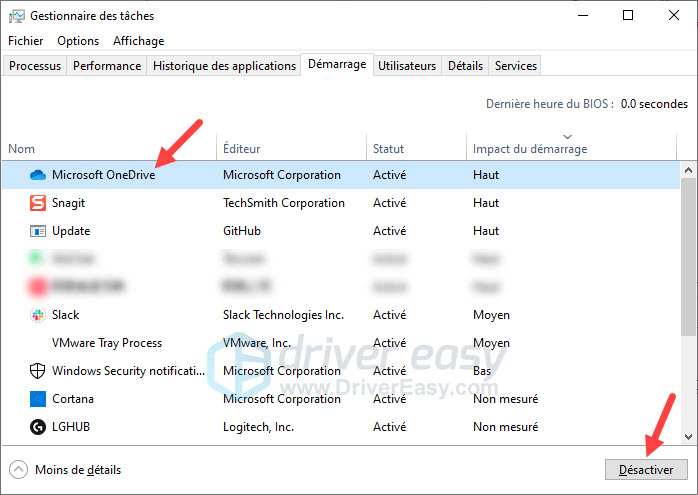Click the Update row icon
The image size is (698, 495).
point(38,231)
